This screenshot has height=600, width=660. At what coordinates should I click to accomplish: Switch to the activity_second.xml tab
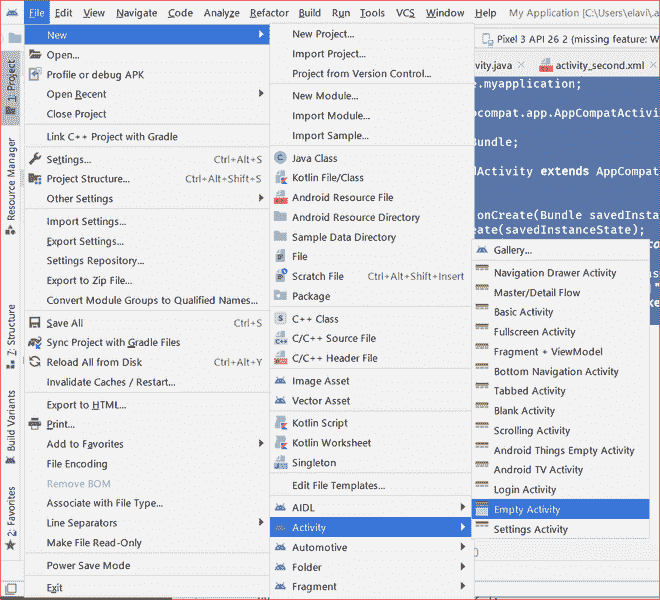[x=598, y=65]
